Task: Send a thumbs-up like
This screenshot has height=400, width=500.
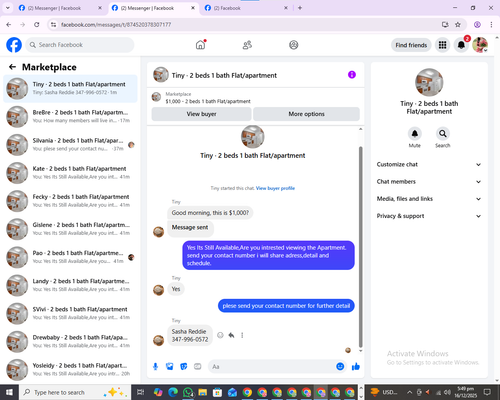Action: click(x=356, y=367)
